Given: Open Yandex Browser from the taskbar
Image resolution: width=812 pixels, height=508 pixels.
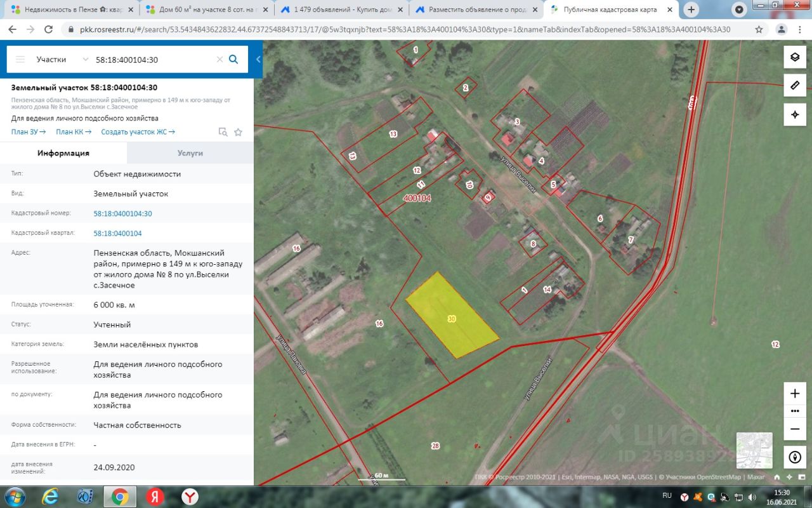Looking at the screenshot, I should pyautogui.click(x=189, y=496).
